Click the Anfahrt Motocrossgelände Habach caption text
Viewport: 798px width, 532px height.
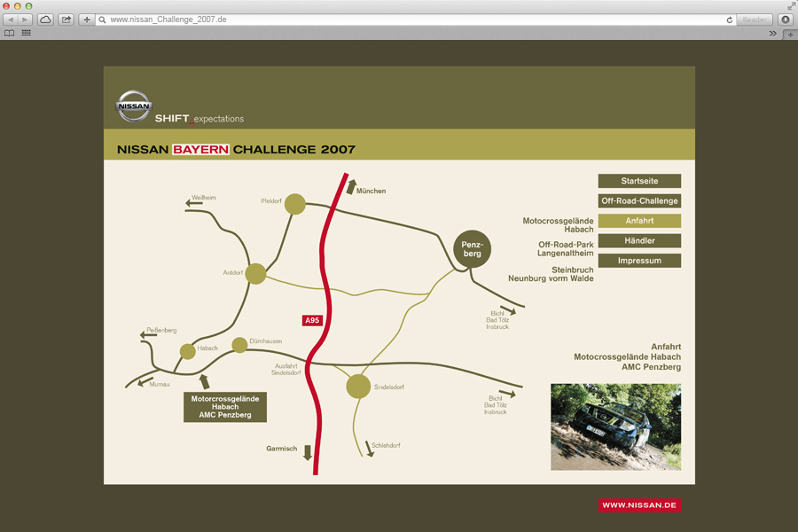(627, 356)
